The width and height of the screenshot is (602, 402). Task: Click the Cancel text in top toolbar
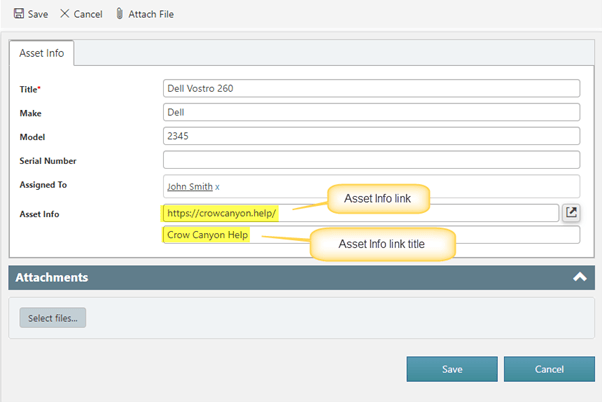pyautogui.click(x=88, y=14)
